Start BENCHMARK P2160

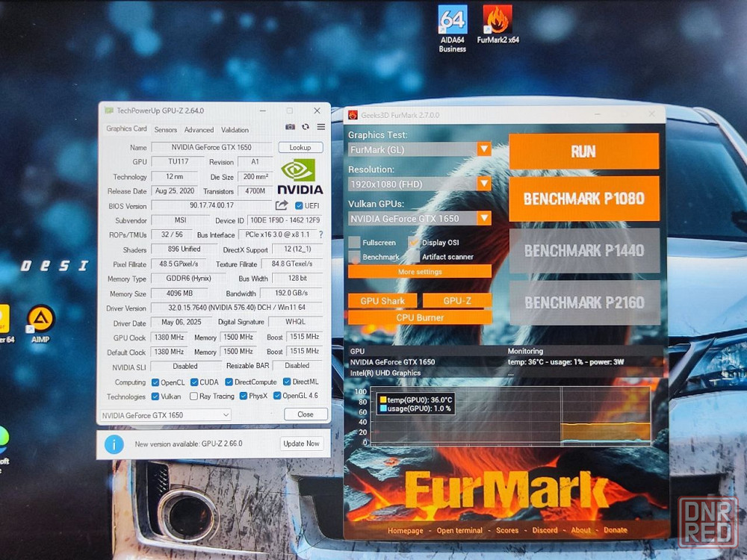(x=585, y=302)
